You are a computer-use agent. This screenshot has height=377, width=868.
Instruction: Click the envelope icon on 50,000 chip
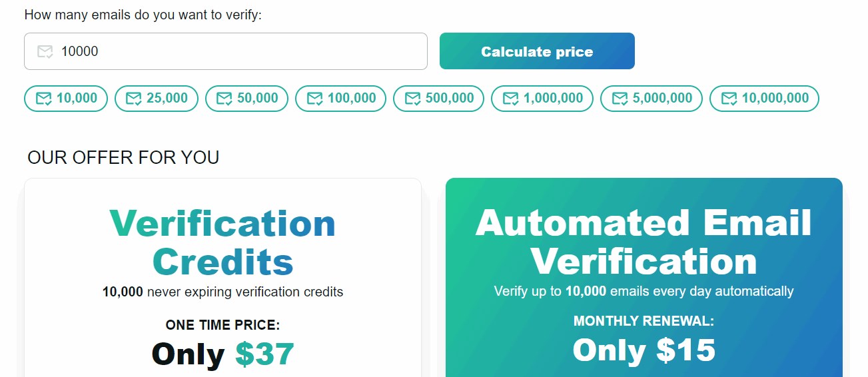pos(224,99)
